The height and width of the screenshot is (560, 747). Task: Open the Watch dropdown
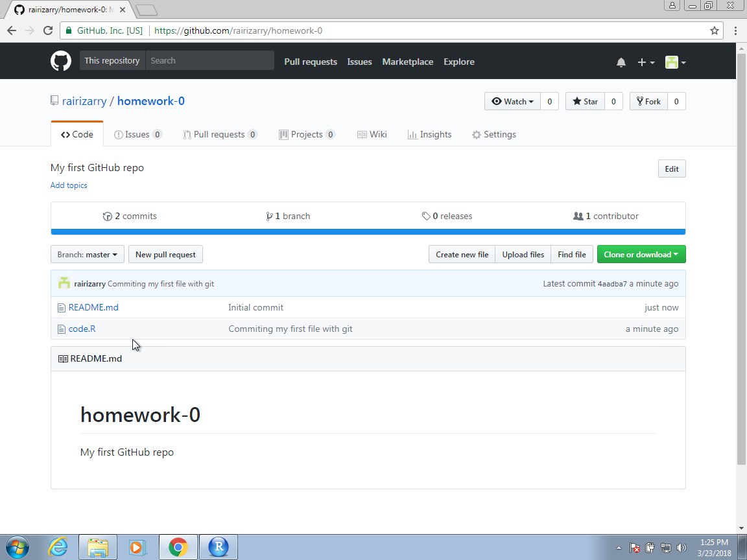[x=513, y=101]
